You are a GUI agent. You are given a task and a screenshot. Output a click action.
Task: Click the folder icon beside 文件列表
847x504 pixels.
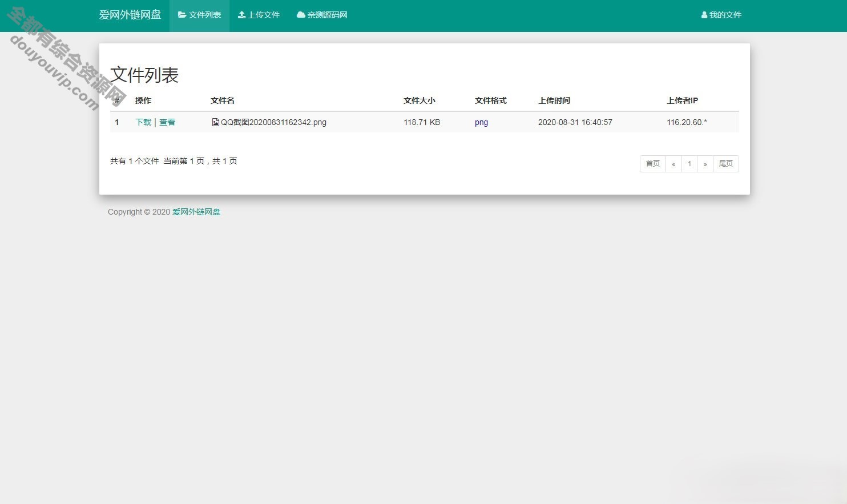(182, 15)
